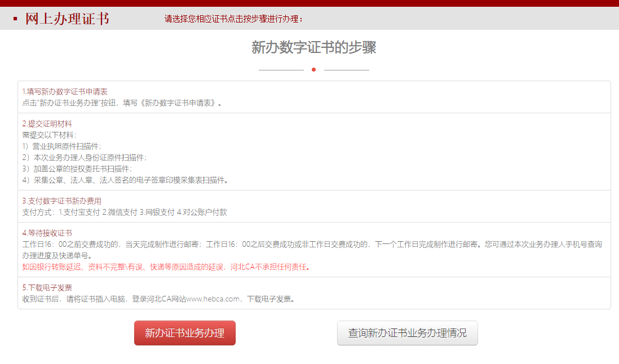The height and width of the screenshot is (364, 619).
Task: Click step title 4.等待接收证书
Action: (x=47, y=233)
